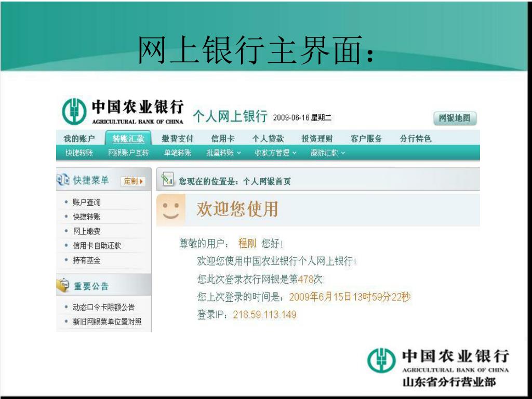
Task: Choose 单笔转账 submenu item
Action: tap(178, 153)
